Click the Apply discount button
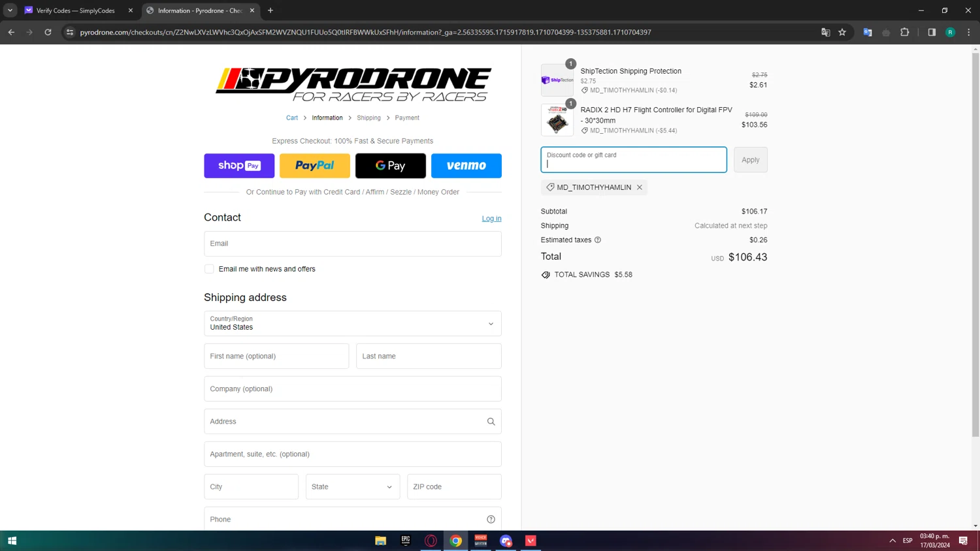 [751, 160]
